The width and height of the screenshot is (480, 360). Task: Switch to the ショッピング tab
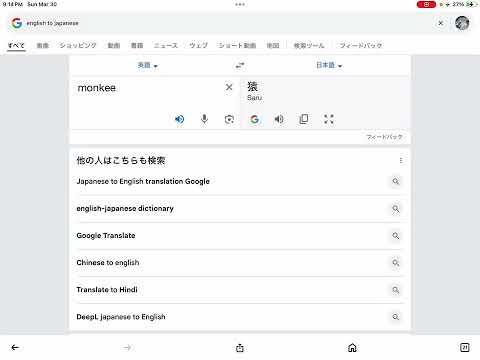click(78, 45)
